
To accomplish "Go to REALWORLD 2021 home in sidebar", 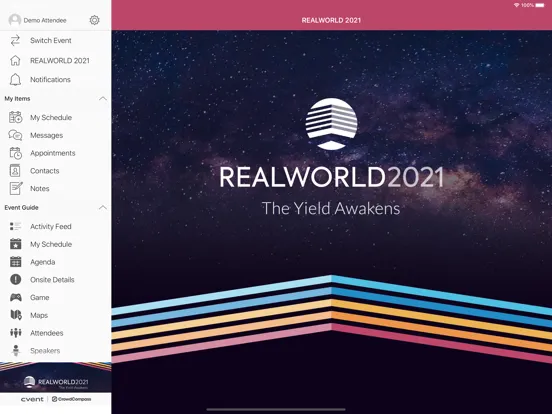I will (56, 60).
